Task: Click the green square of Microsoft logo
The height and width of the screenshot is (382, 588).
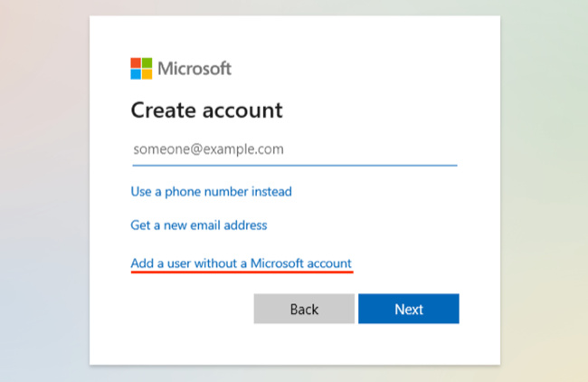Action: pyautogui.click(x=147, y=62)
